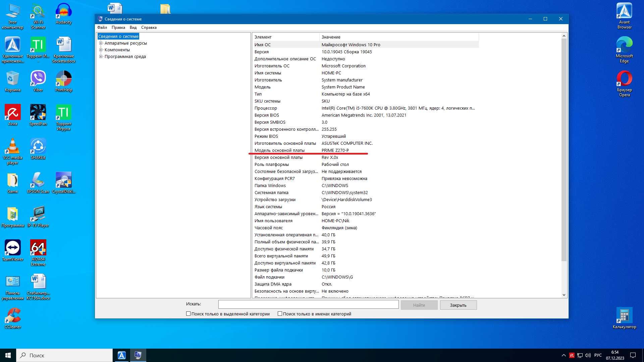Select the Версия BIOS row
644x362 pixels.
(365, 115)
